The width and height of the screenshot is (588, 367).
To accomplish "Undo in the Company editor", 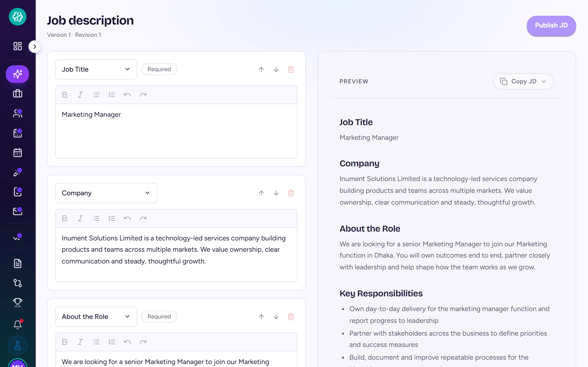I will [x=127, y=218].
